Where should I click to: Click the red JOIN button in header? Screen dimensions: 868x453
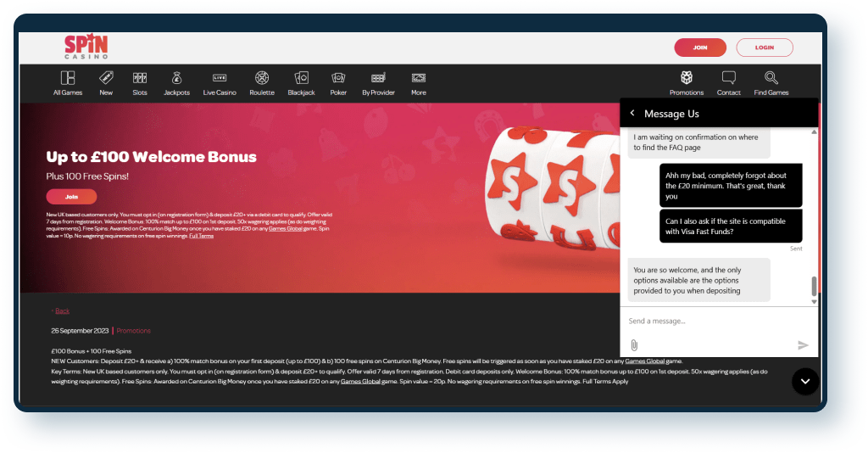pos(699,48)
